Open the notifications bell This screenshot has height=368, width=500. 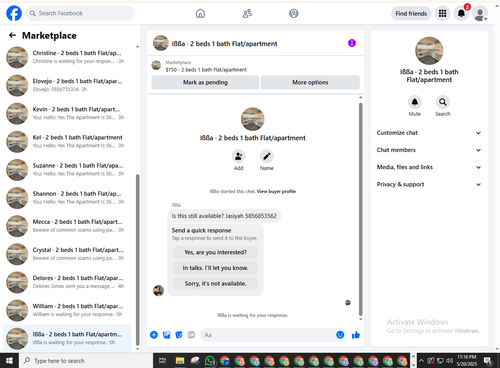point(461,13)
